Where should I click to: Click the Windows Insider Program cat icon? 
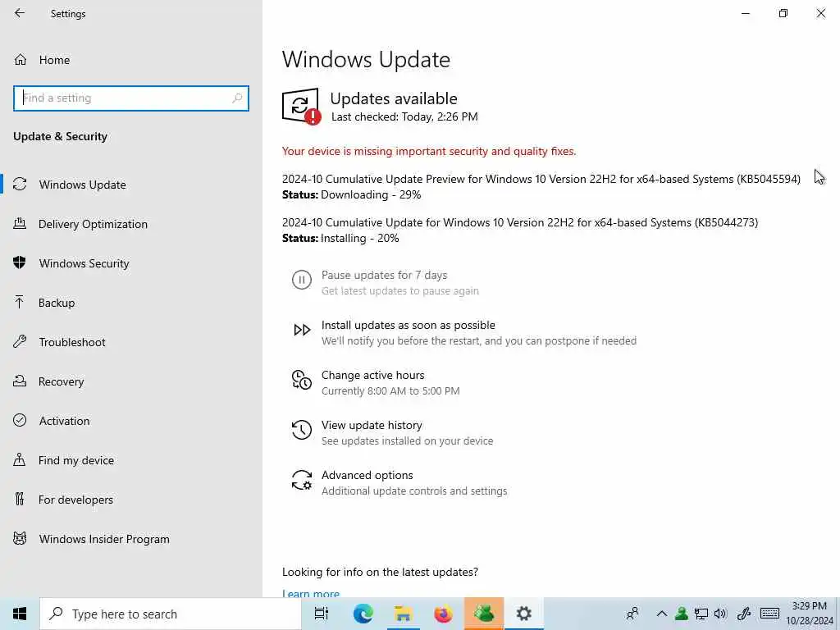coord(20,538)
